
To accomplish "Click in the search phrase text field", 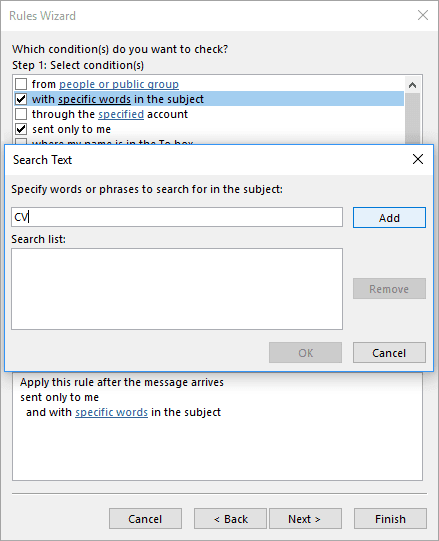I will click(177, 217).
